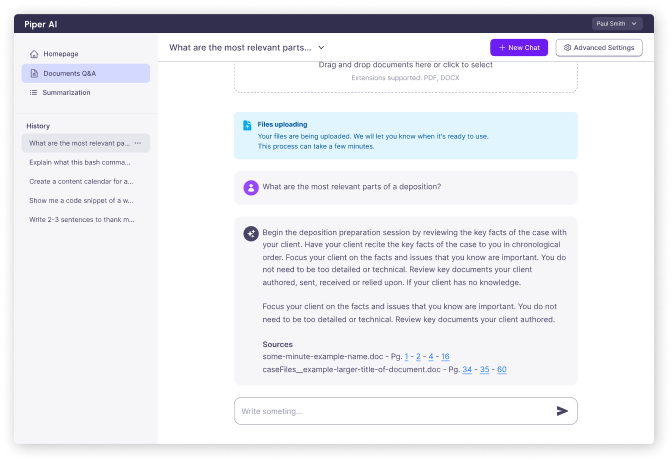Select Documents Q&A in sidebar
Image resolution: width=672 pixels, height=462 pixels.
click(86, 73)
